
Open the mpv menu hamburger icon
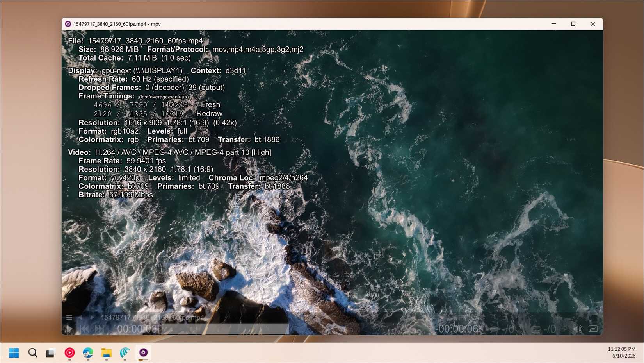coord(69,317)
